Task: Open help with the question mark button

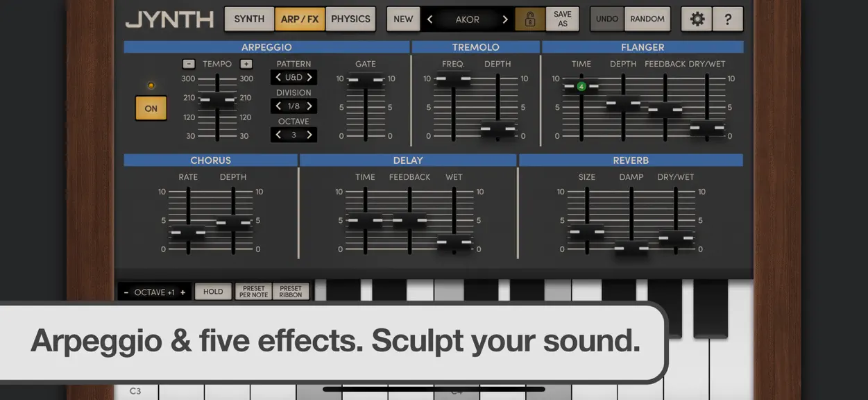Action: tap(728, 19)
